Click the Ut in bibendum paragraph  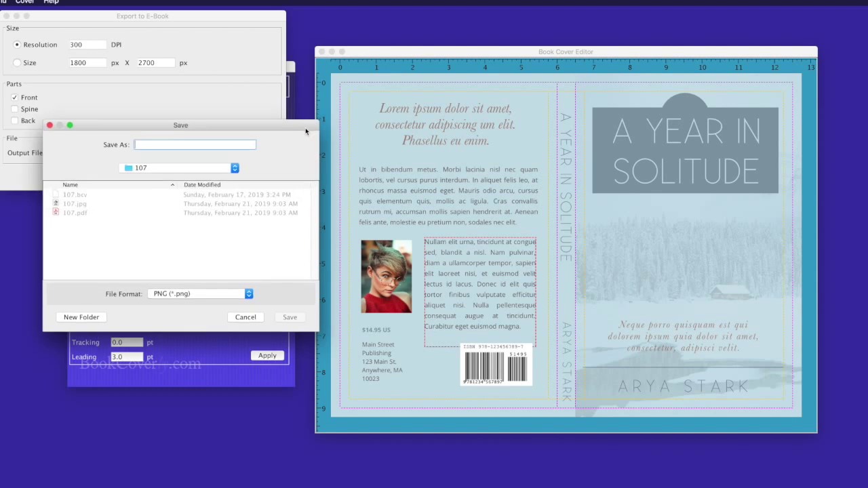(x=448, y=196)
